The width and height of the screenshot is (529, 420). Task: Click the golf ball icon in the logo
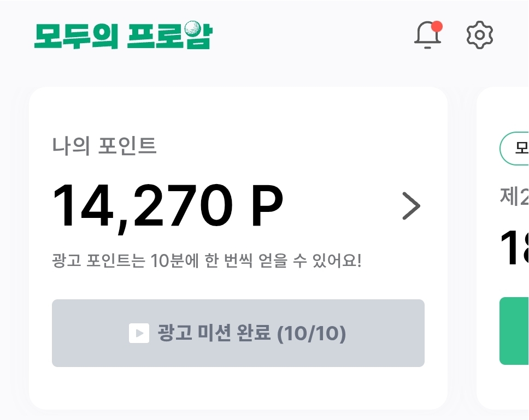pyautogui.click(x=193, y=28)
